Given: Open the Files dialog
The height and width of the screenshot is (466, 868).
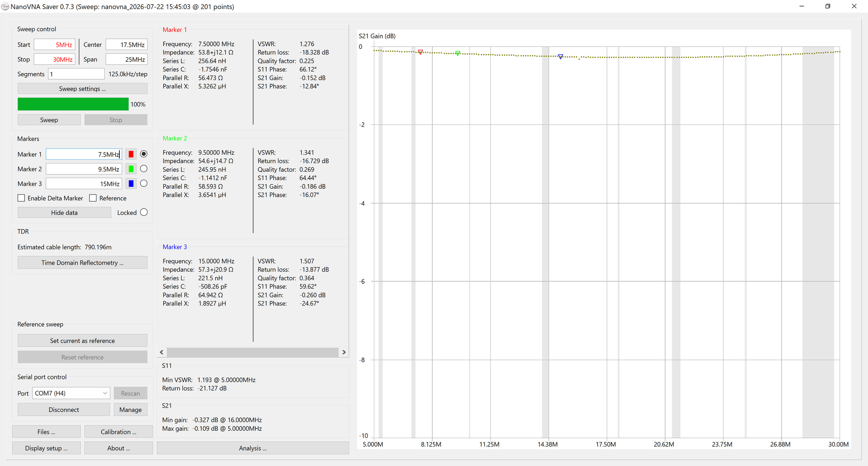Looking at the screenshot, I should coord(46,432).
